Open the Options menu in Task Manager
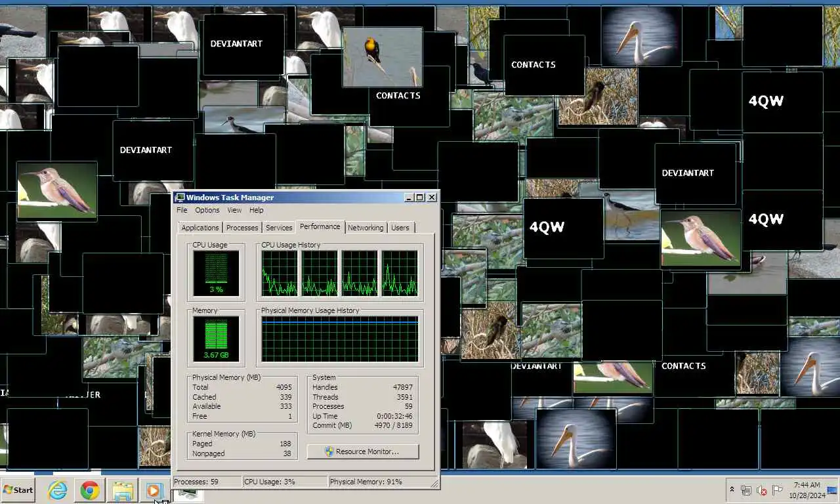This screenshot has height=504, width=840. 207,210
